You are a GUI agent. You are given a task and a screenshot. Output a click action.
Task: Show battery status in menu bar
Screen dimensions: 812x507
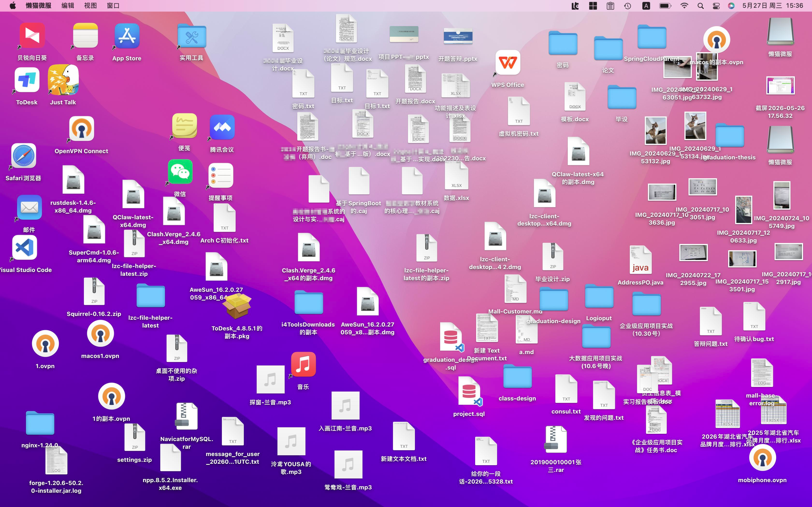click(665, 6)
